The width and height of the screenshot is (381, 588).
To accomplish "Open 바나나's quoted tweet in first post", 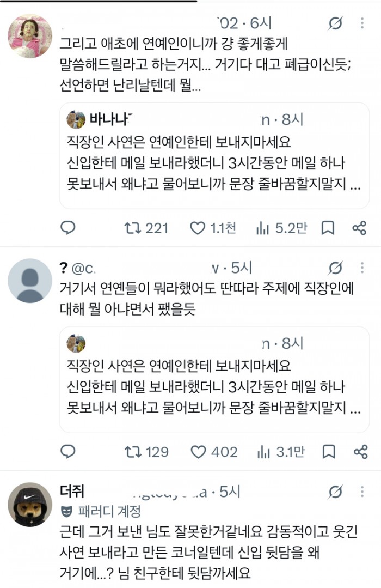I will pyautogui.click(x=214, y=156).
